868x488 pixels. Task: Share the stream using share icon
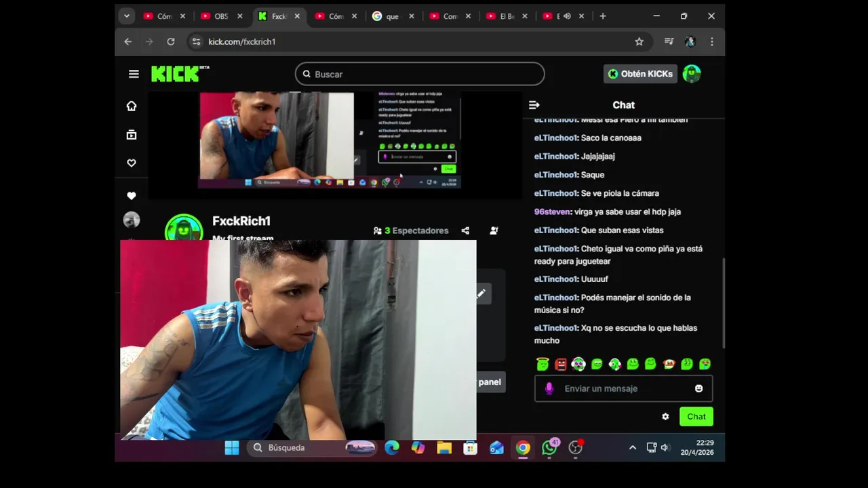tap(465, 230)
